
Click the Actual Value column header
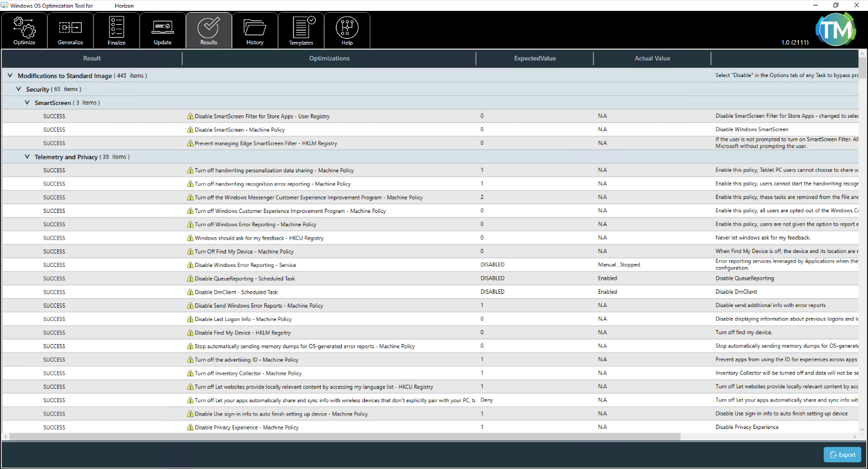click(x=652, y=58)
